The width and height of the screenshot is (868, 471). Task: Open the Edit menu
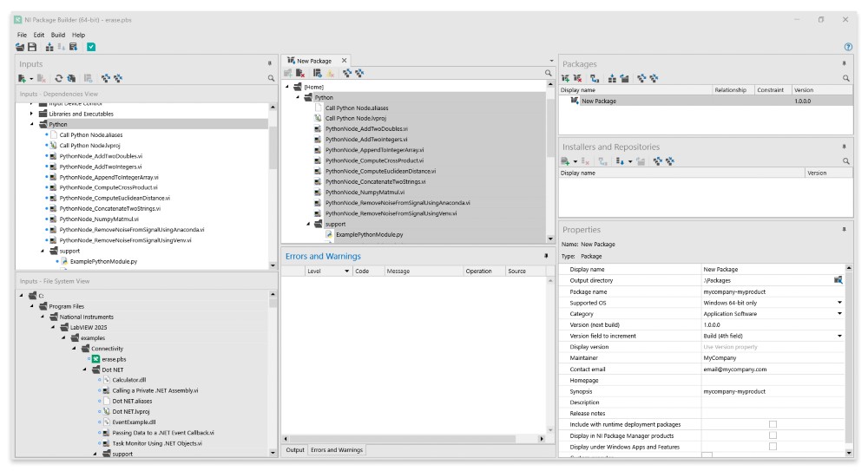point(39,35)
